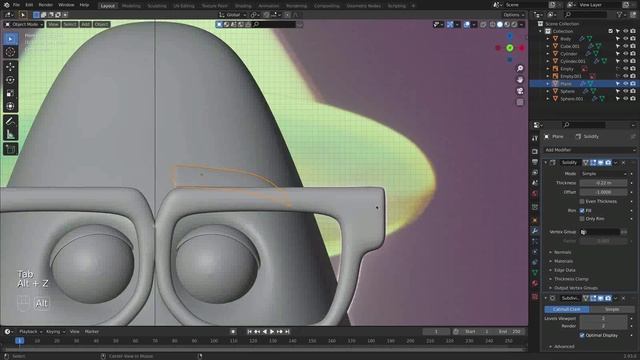Open the Object Mode dropdown
The image size is (640, 360).
tap(24, 24)
